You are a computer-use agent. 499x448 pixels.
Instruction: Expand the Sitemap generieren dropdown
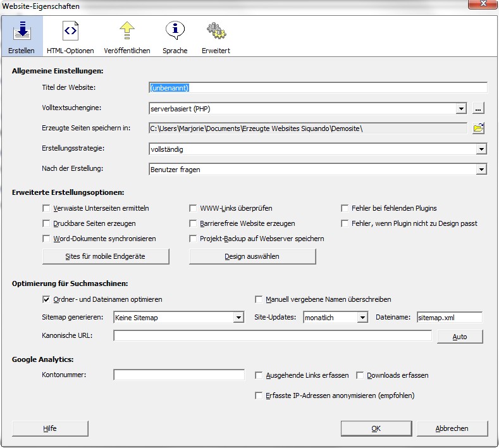click(238, 318)
